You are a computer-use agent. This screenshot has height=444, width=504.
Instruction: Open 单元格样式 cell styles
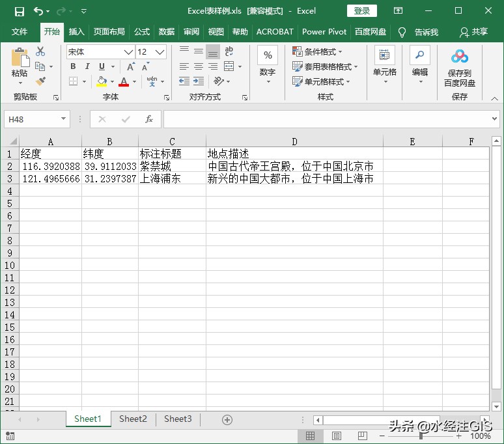321,81
